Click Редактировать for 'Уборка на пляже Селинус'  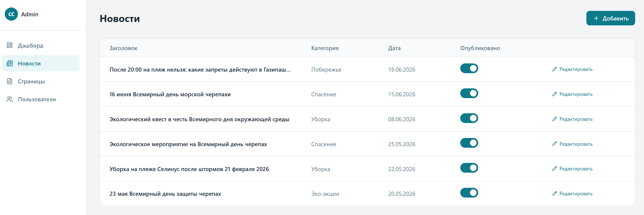coord(572,169)
